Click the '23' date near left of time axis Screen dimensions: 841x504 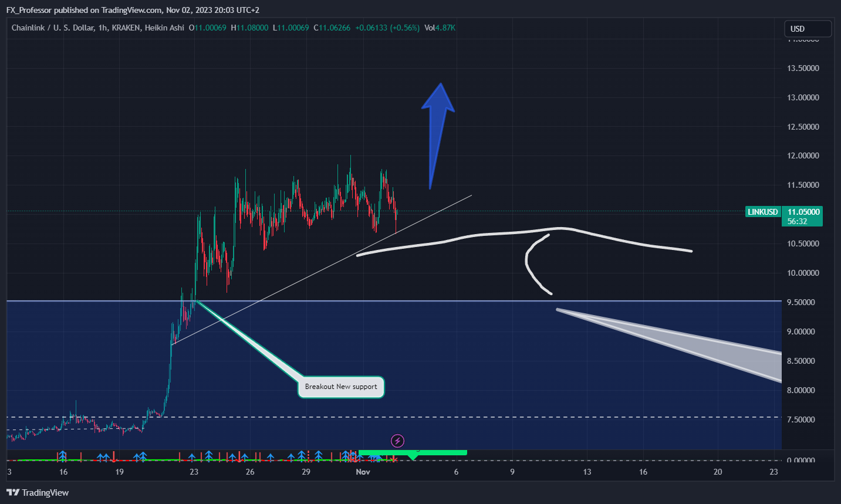pos(194,472)
